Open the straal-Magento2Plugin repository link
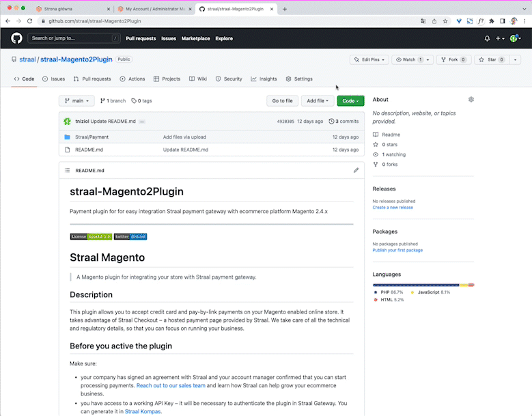 (x=76, y=59)
